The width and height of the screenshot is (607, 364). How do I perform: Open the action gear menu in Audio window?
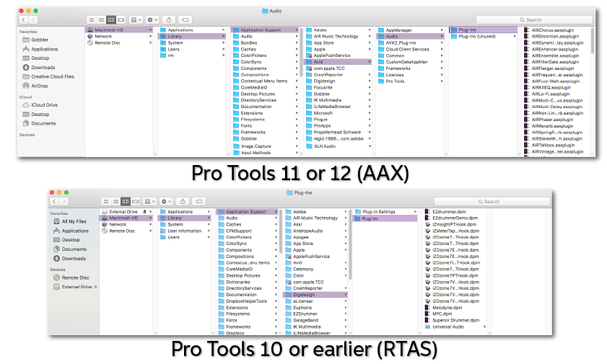pyautogui.click(x=152, y=19)
